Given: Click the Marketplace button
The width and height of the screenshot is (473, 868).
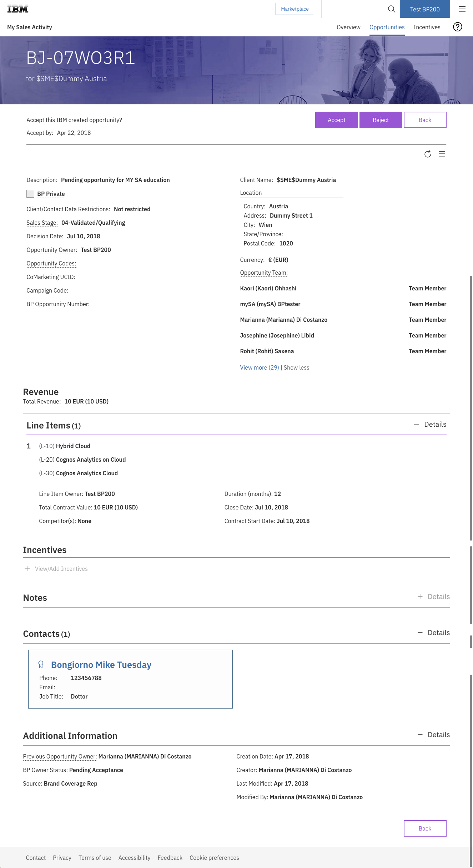Looking at the screenshot, I should [x=295, y=9].
